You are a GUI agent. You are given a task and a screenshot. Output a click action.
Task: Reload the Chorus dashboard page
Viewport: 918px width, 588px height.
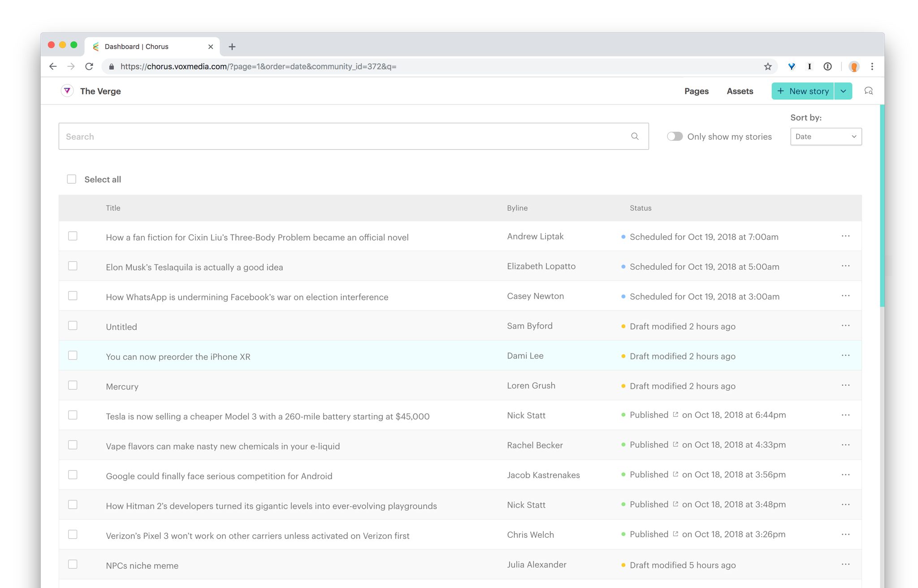tap(89, 66)
